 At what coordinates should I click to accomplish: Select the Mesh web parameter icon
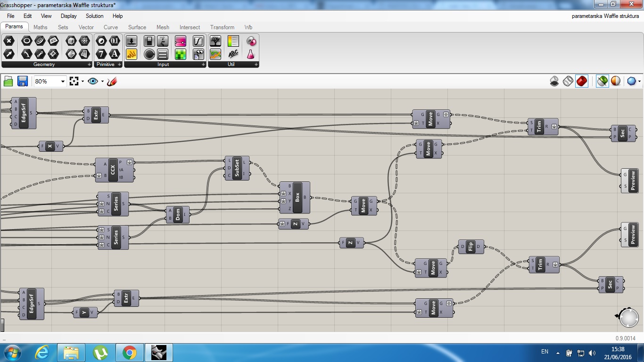pos(84,41)
